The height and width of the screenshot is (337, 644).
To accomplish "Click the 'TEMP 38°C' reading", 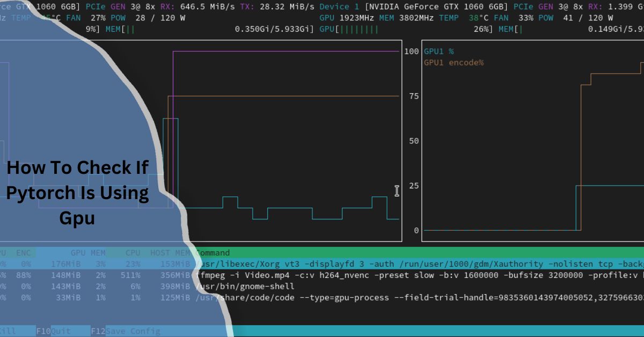I will (x=463, y=18).
